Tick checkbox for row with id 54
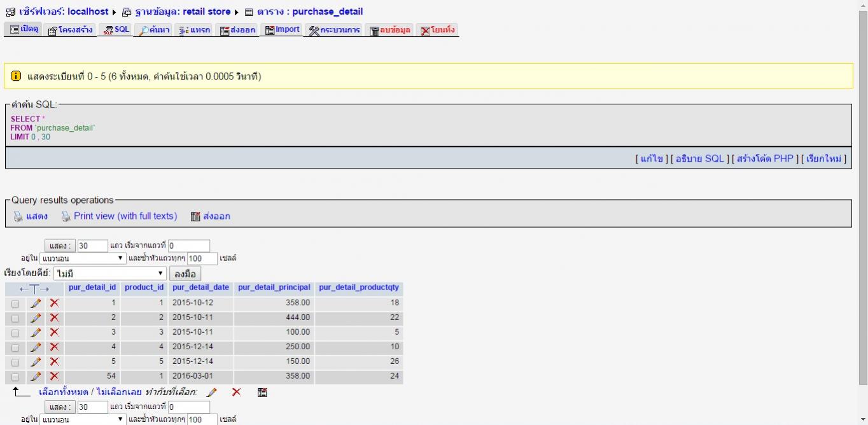The image size is (868, 425). (x=15, y=377)
